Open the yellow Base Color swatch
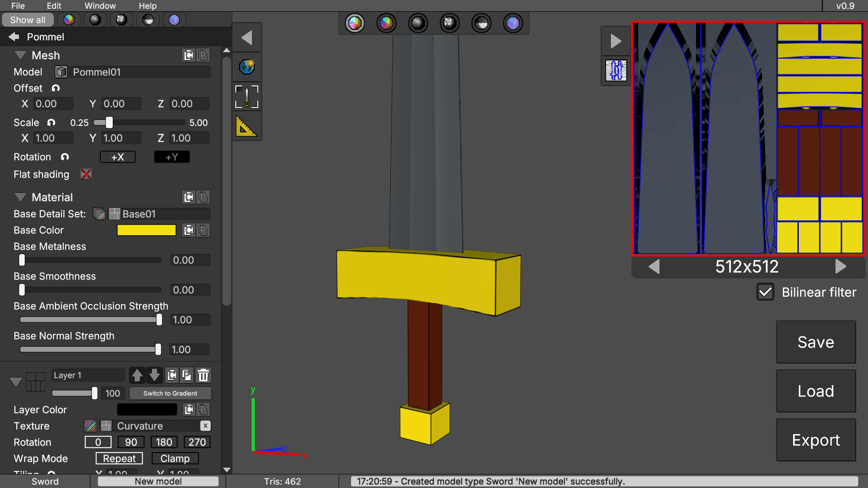The image size is (868, 488). [x=146, y=230]
